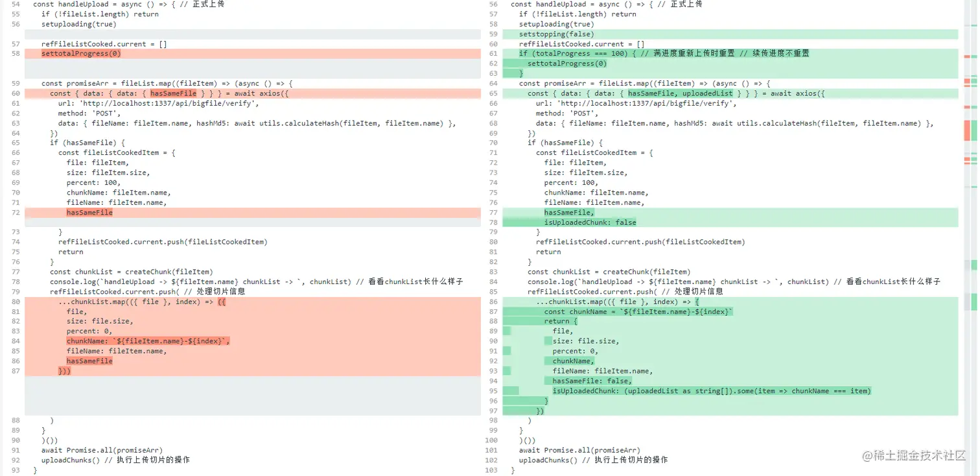Click added settotalProgress(0) on right line 62
The height and width of the screenshot is (476, 980).
567,64
